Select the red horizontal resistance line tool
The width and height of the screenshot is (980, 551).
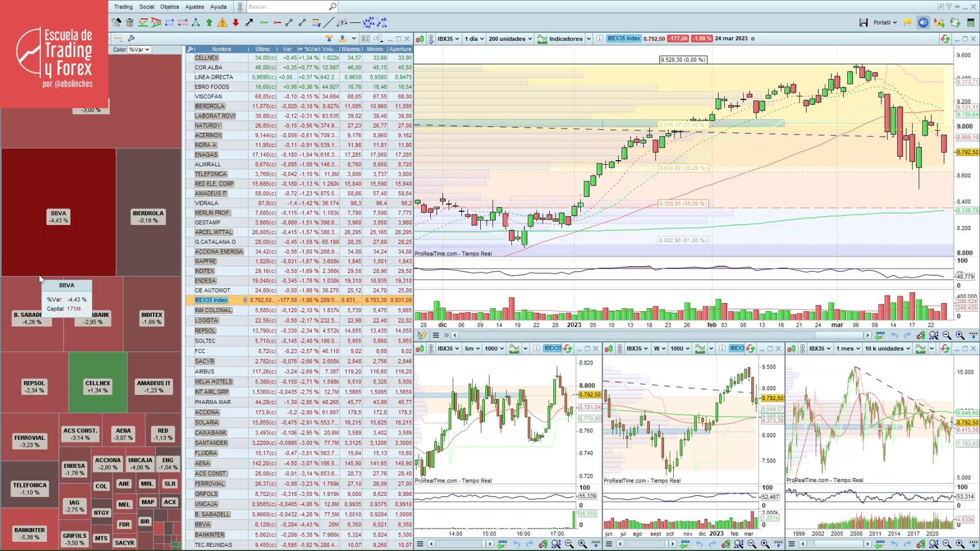[277, 22]
